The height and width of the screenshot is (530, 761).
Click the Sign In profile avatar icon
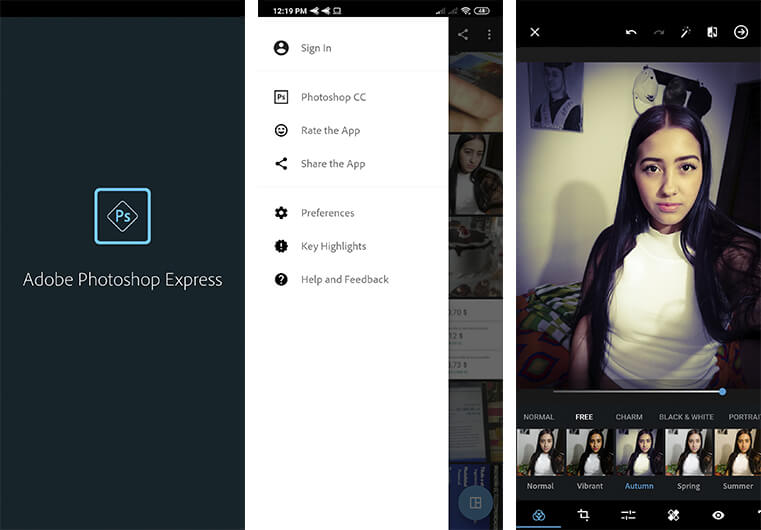pyautogui.click(x=281, y=48)
